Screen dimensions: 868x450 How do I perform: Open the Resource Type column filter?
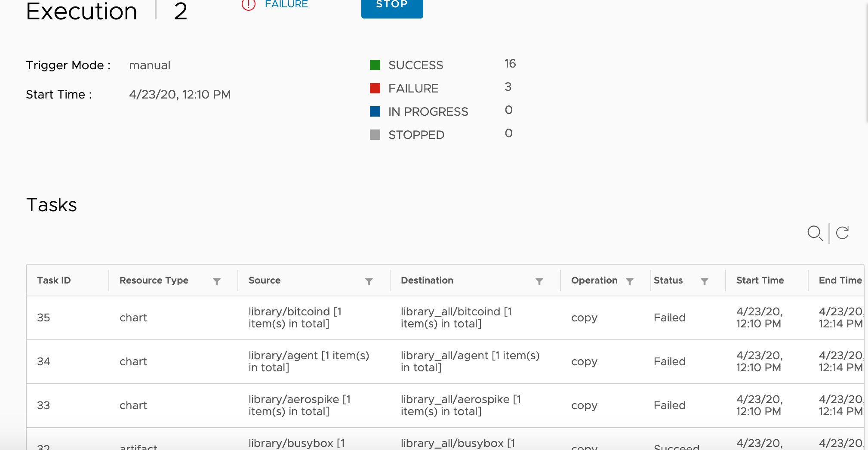(x=217, y=281)
